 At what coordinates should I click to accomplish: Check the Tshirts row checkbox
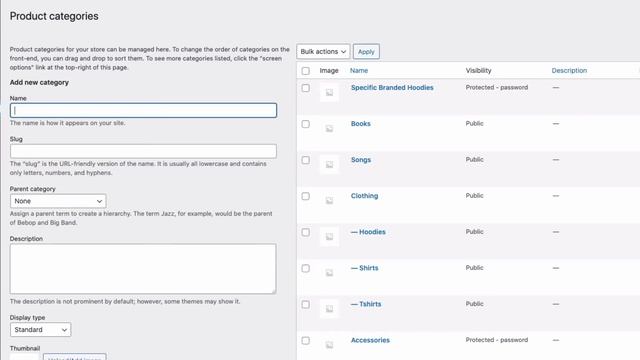305,304
